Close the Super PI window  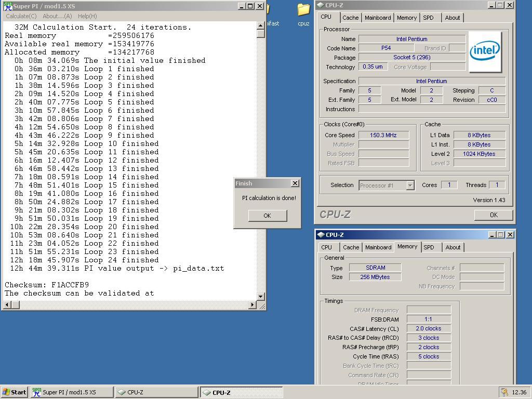pos(260,6)
